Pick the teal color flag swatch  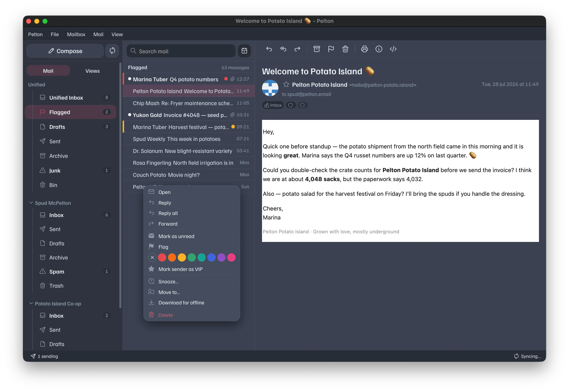coord(202,257)
